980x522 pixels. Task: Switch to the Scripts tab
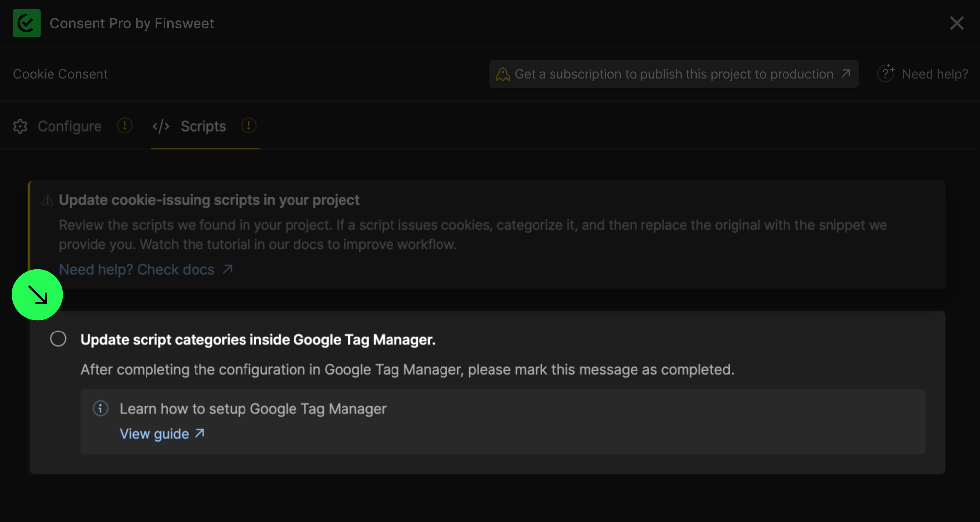tap(205, 126)
